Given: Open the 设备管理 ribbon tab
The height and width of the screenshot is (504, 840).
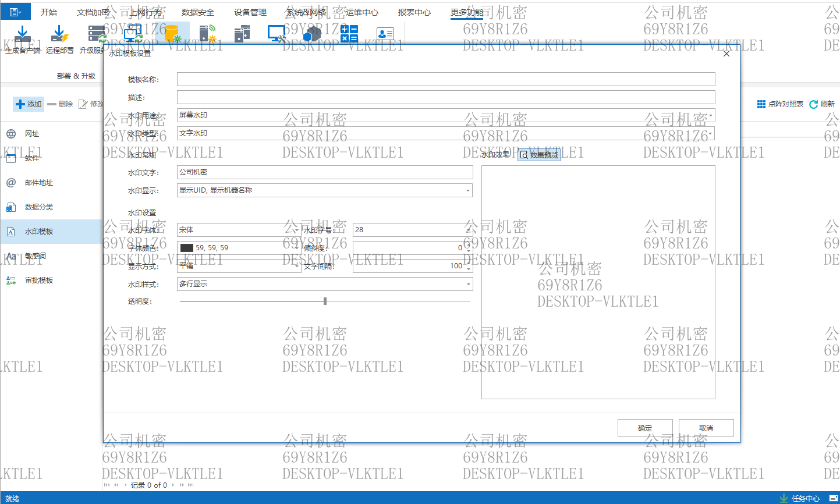Looking at the screenshot, I should pos(250,12).
